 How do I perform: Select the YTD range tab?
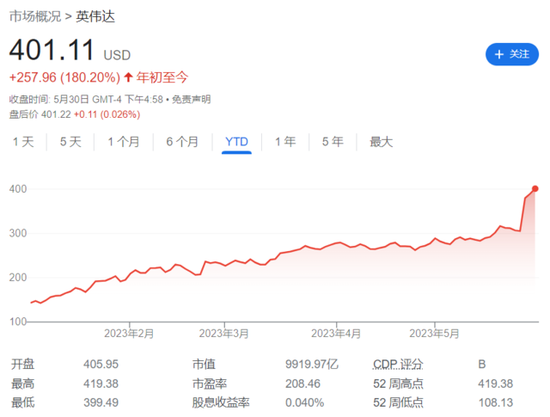click(236, 142)
